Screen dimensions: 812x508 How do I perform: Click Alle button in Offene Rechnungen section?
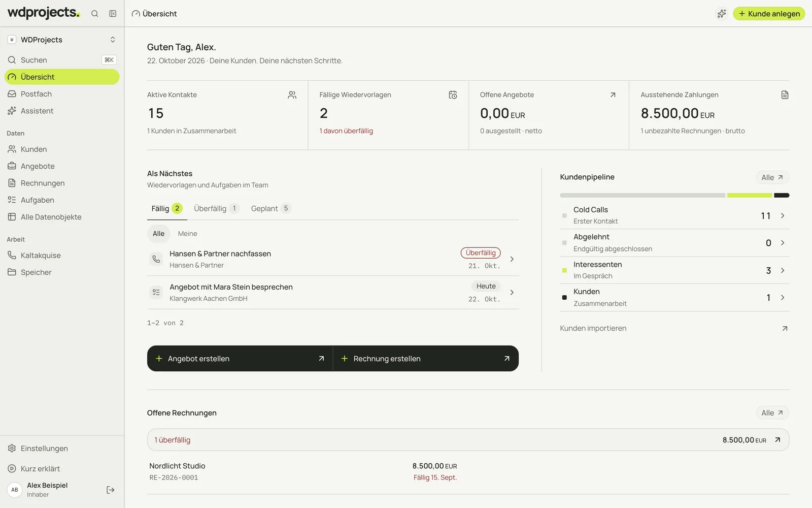tap(772, 413)
